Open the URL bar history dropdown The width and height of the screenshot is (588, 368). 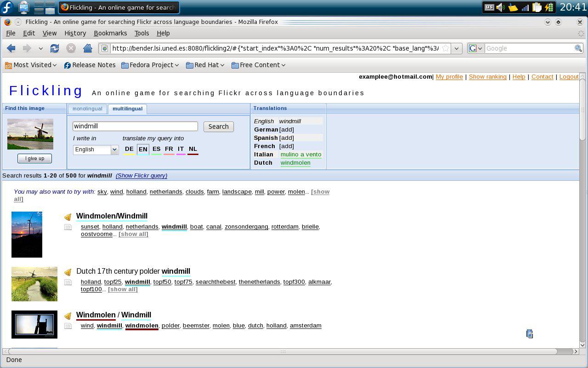tap(456, 48)
